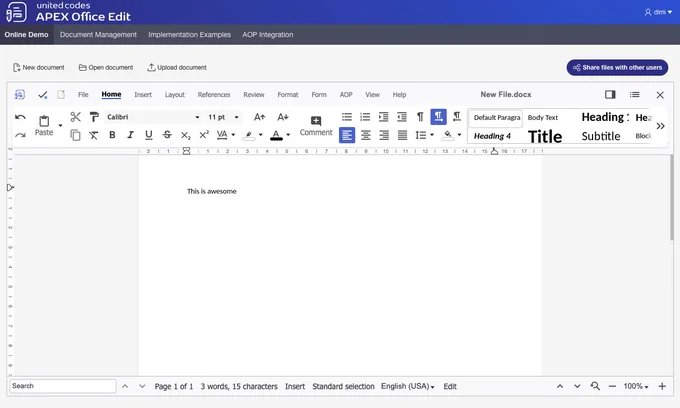Increase font size with A-up icon
Screen dimensions: 680x408
[x=259, y=117]
